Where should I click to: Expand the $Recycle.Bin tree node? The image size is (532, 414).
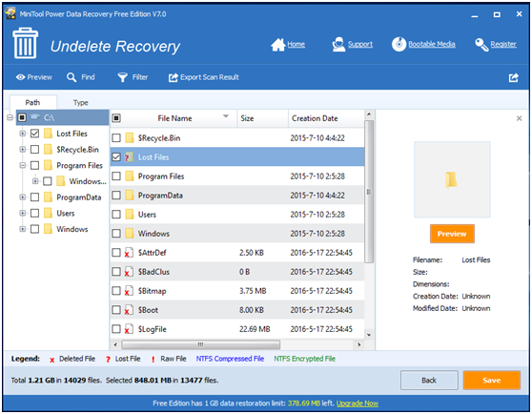point(22,150)
